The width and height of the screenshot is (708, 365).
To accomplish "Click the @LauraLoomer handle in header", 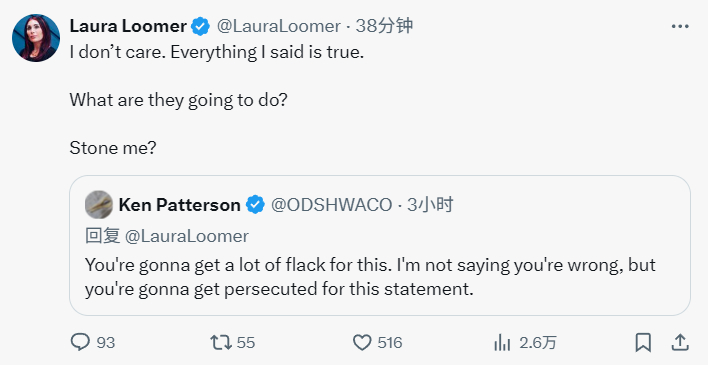I will point(279,26).
